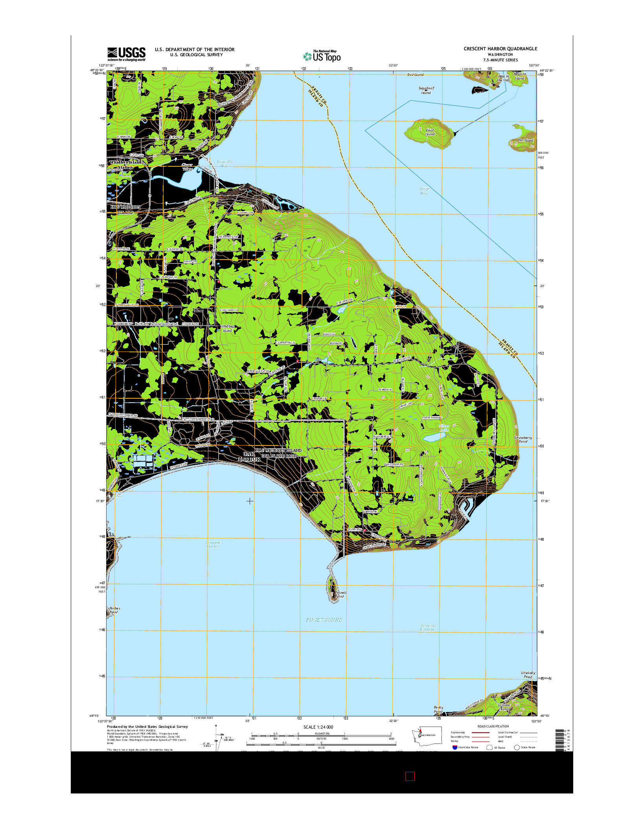Click the 'Hole in the Wall' label
Image resolution: width=644 pixels, height=821 pixels.
tap(504, 78)
